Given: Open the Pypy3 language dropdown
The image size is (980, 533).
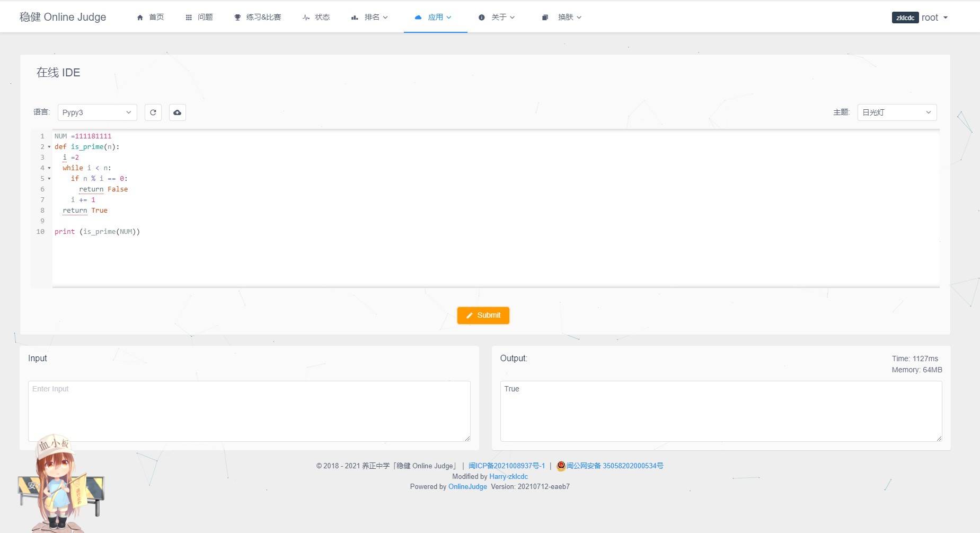Looking at the screenshot, I should (x=97, y=112).
